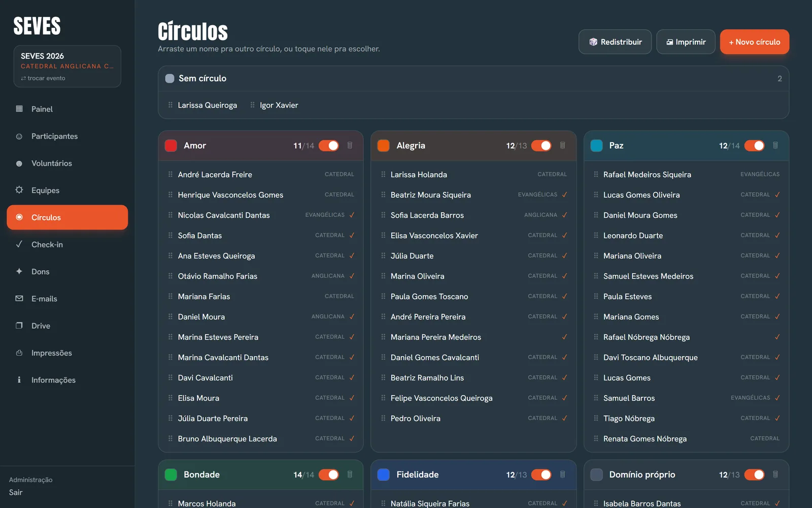
Task: Open the Equipes section
Action: click(x=67, y=190)
